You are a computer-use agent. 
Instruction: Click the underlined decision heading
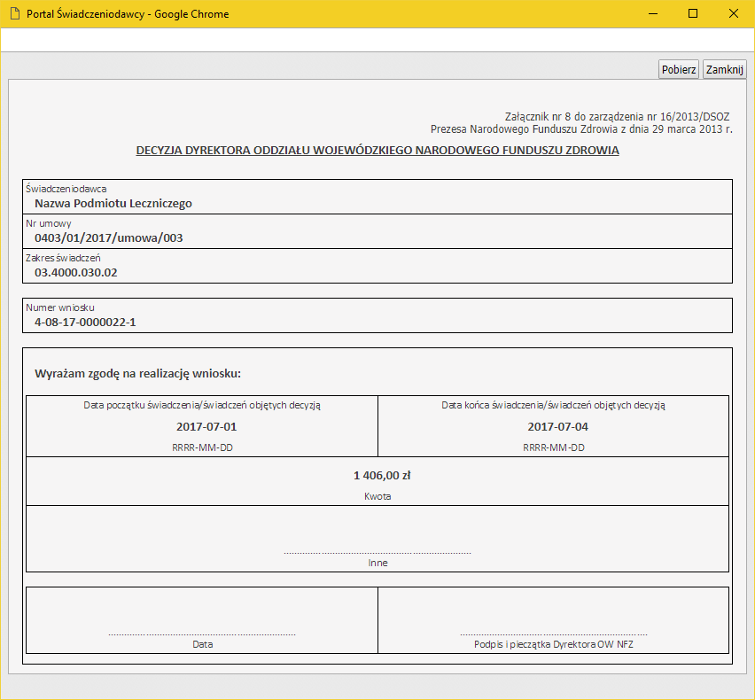377,151
